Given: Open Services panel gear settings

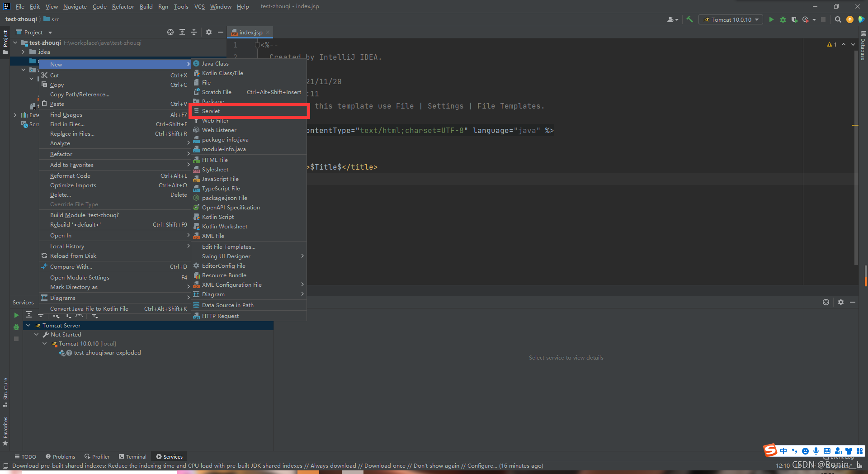Looking at the screenshot, I should (x=841, y=302).
